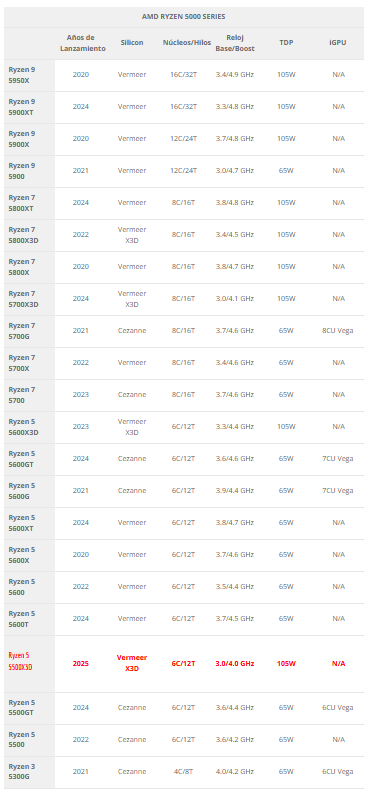The image size is (370, 793).
Task: Select the Ryzen 5 5600T row label
Action: [22, 618]
